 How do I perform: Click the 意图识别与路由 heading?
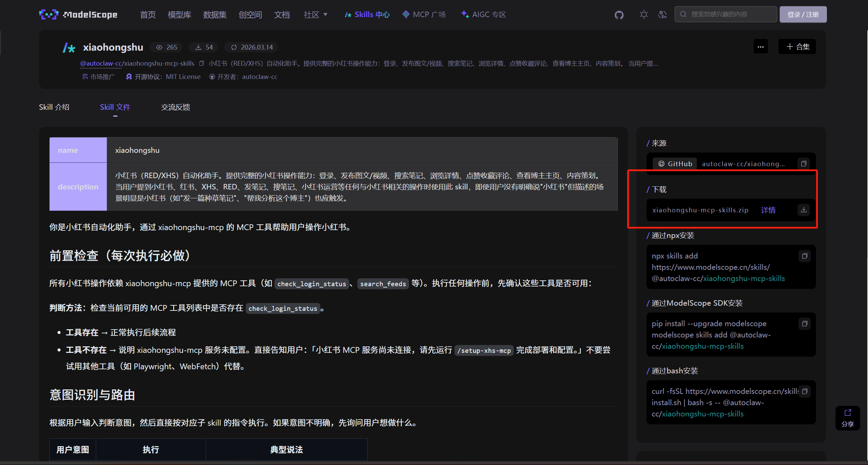(x=92, y=395)
